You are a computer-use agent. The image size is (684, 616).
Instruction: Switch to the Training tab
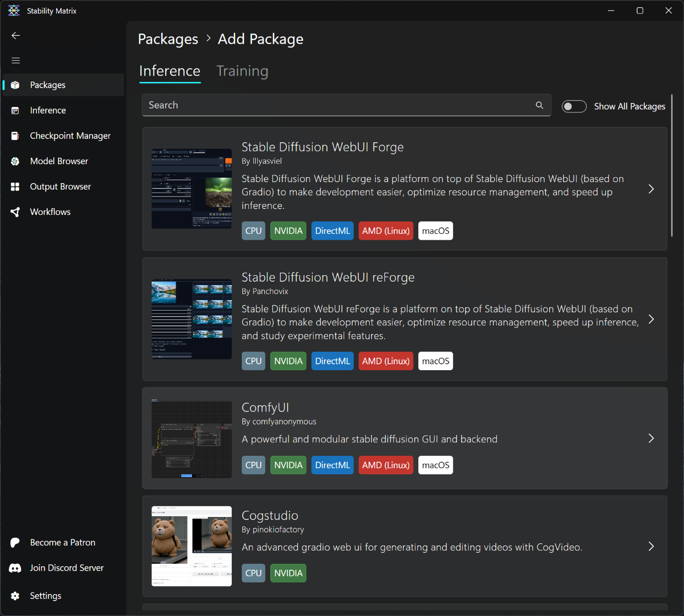[242, 71]
